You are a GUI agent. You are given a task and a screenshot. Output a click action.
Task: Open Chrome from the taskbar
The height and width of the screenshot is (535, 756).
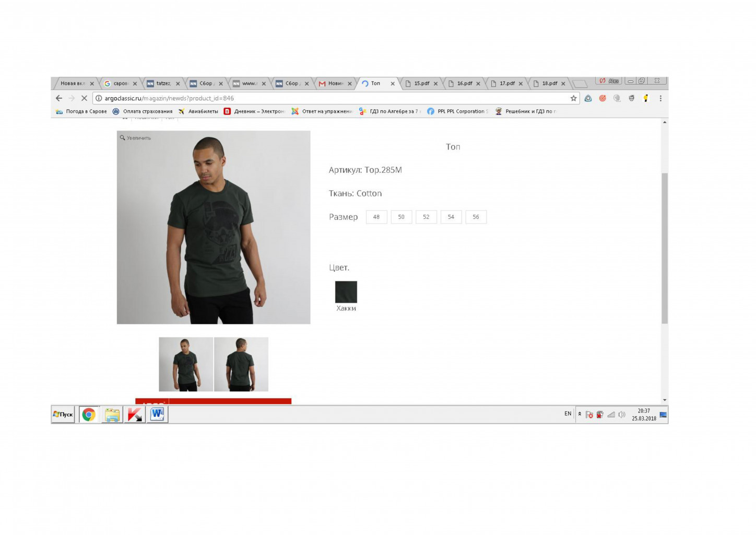[89, 415]
